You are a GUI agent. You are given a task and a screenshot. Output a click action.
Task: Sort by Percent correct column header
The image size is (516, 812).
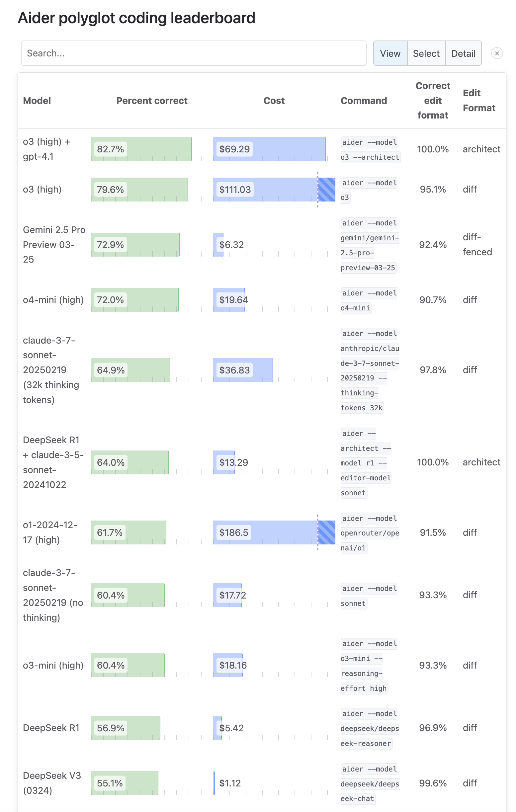click(152, 101)
